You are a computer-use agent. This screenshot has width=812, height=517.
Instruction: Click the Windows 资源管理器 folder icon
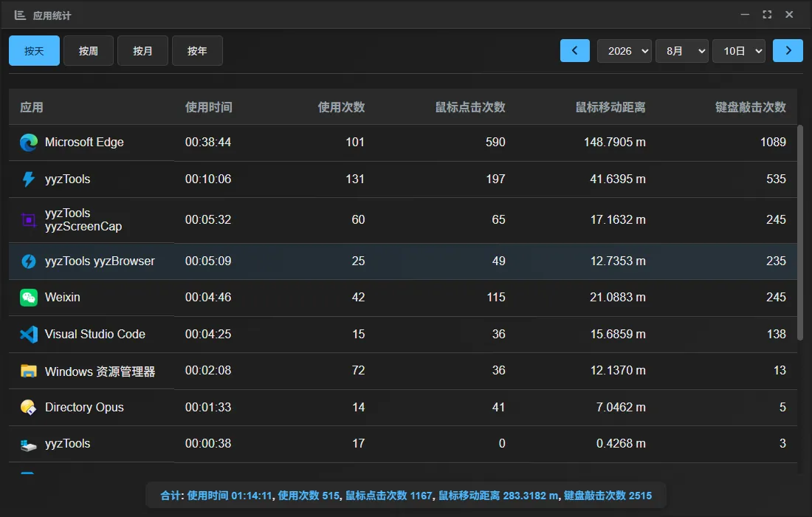click(29, 371)
